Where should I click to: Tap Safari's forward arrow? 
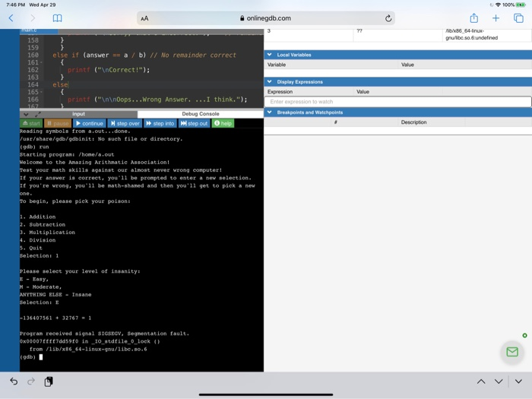click(33, 18)
